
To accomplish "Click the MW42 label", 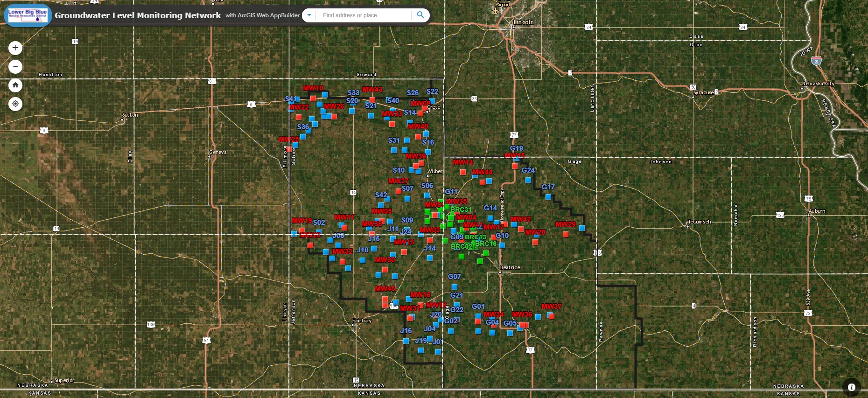I will click(521, 219).
